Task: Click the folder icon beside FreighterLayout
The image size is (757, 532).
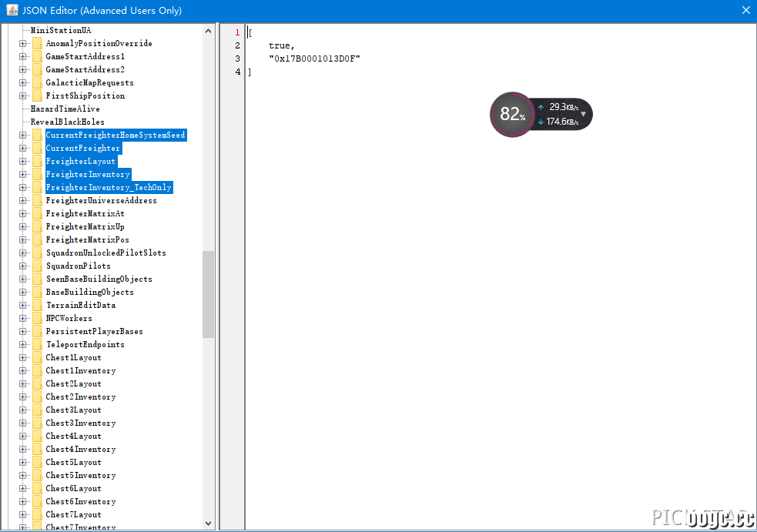Action: [37, 161]
